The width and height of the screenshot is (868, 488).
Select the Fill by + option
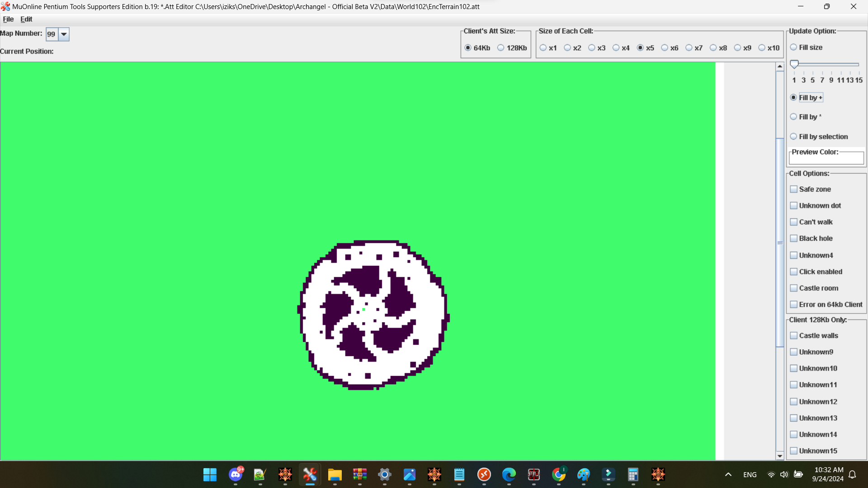click(x=806, y=98)
